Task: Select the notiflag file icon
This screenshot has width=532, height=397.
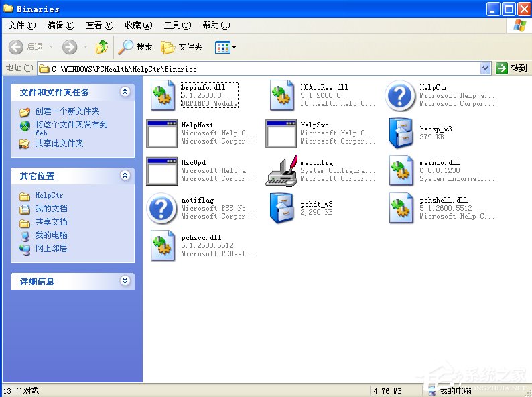Action: click(161, 209)
